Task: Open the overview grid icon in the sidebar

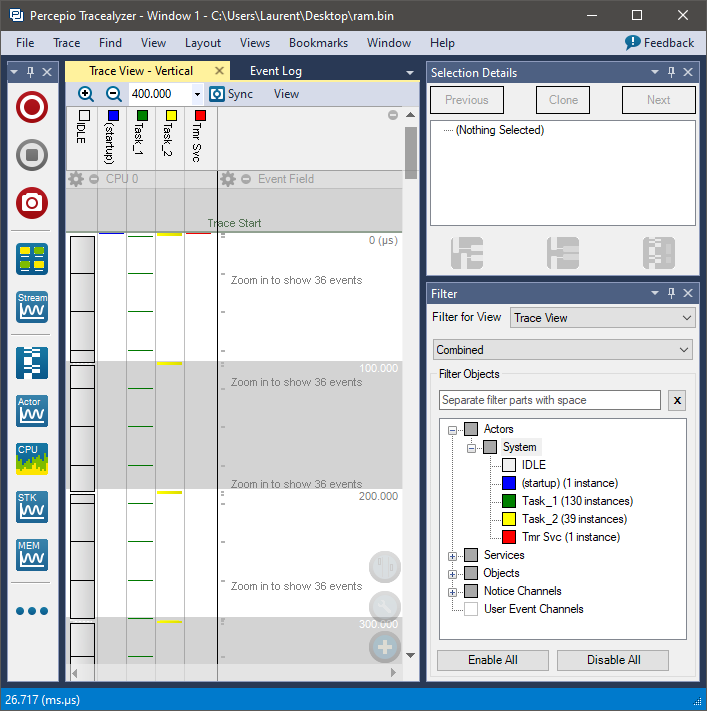Action: coord(32,259)
